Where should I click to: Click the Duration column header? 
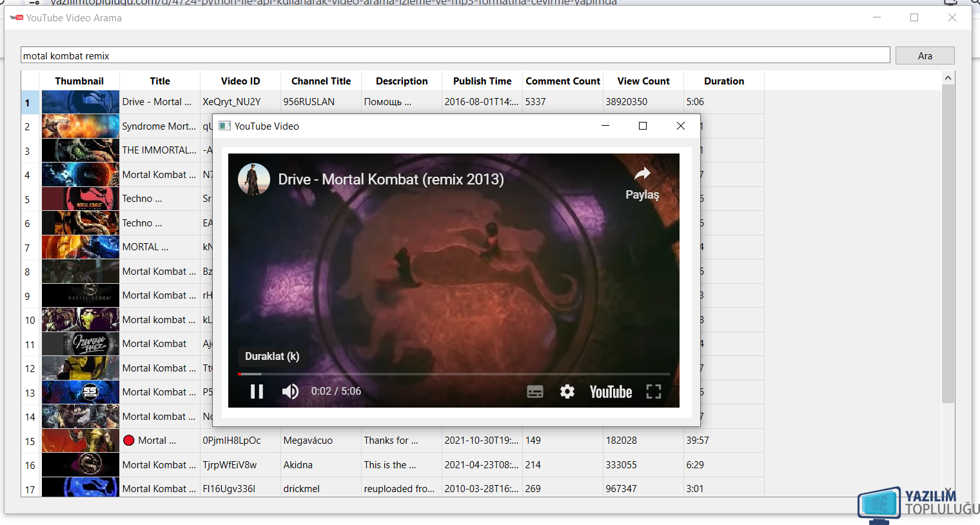tap(724, 81)
